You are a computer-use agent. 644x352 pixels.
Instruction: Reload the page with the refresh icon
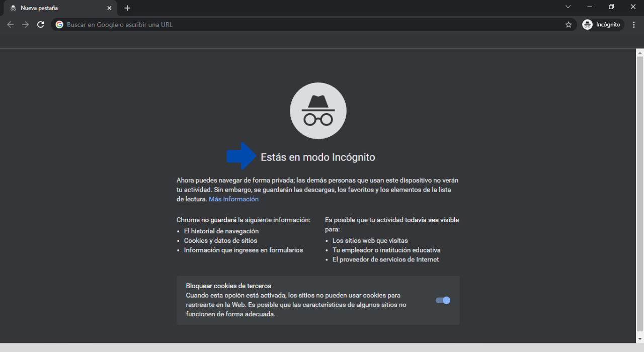click(41, 25)
